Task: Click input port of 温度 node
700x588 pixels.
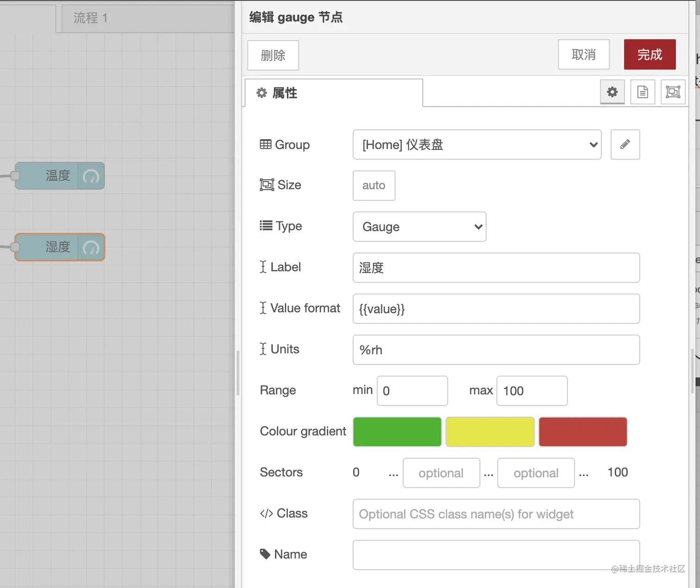Action: point(15,176)
